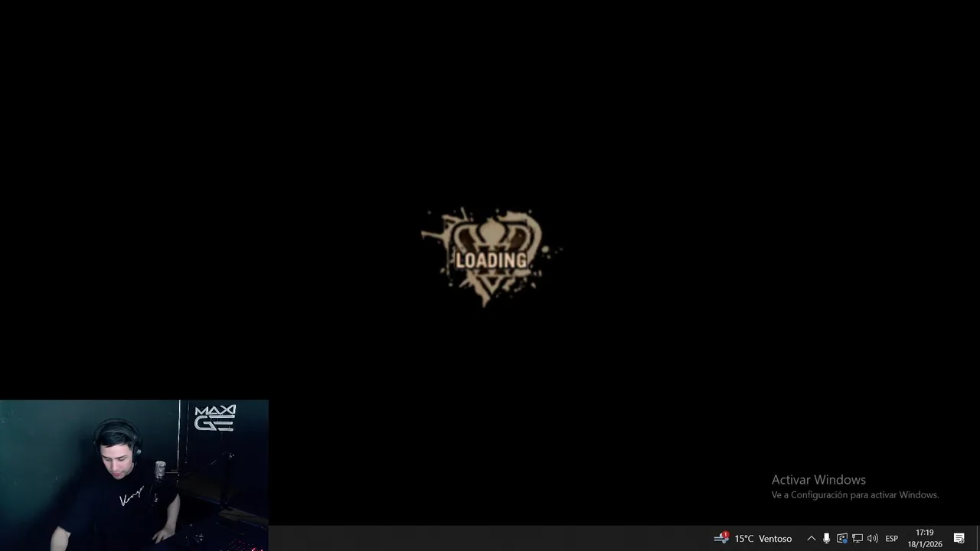Click the webcam overlay feed
Viewport: 980px width, 551px height.
click(x=134, y=475)
